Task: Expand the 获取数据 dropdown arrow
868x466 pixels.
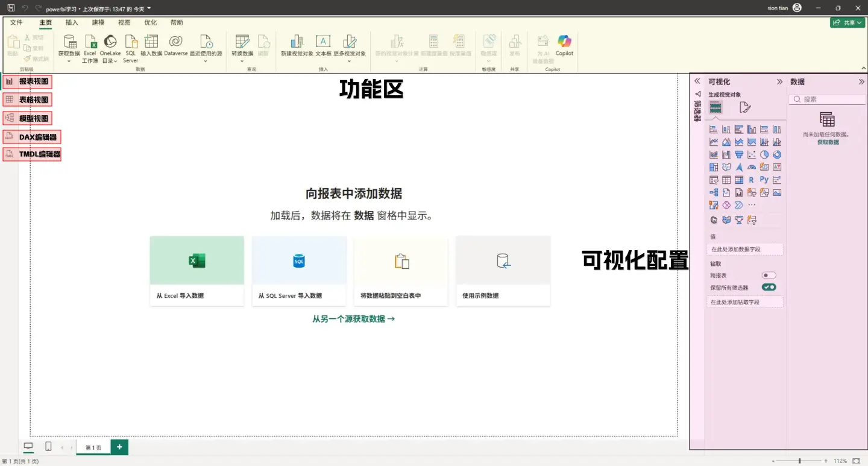Action: coord(69,61)
